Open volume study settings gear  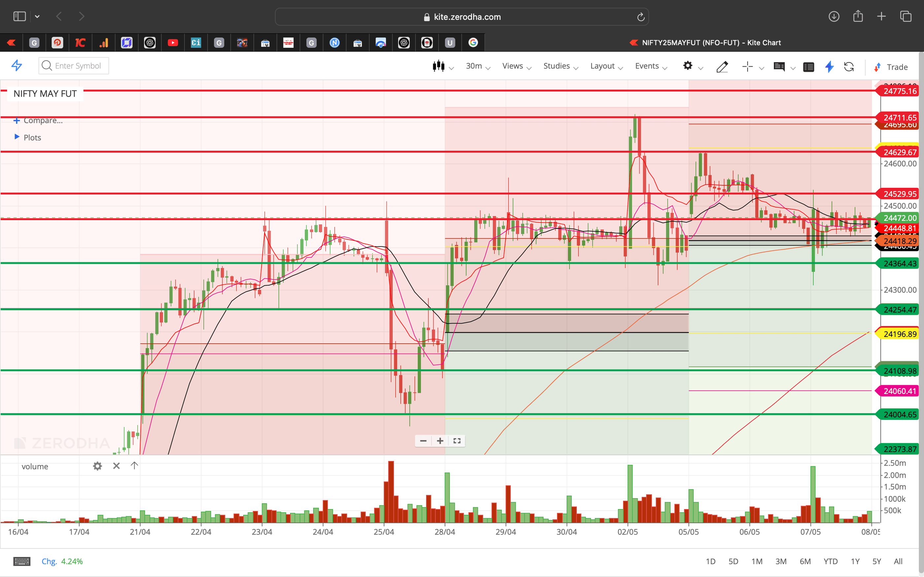click(97, 466)
